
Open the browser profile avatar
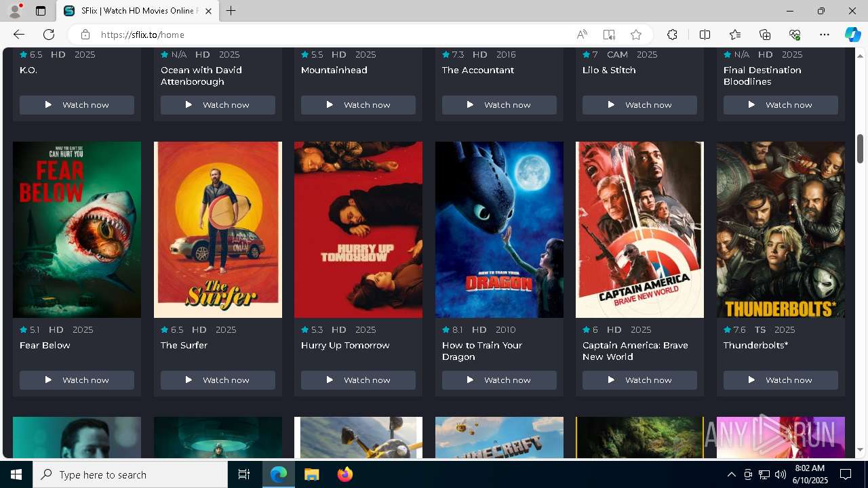click(x=15, y=11)
